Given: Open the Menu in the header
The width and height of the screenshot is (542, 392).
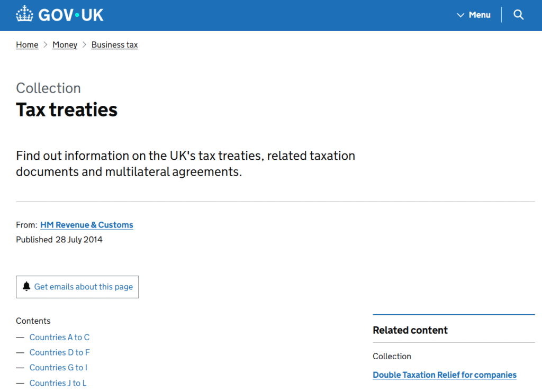Looking at the screenshot, I should pyautogui.click(x=479, y=15).
